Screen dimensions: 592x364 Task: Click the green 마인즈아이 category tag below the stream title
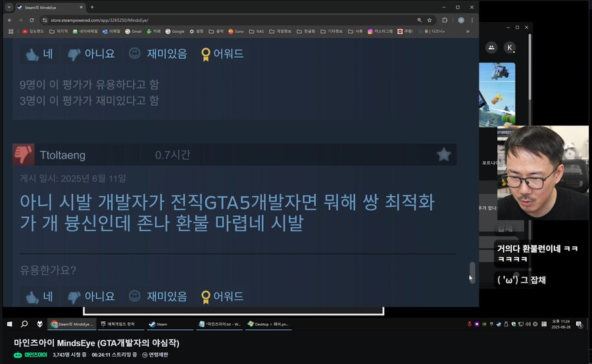[30, 355]
